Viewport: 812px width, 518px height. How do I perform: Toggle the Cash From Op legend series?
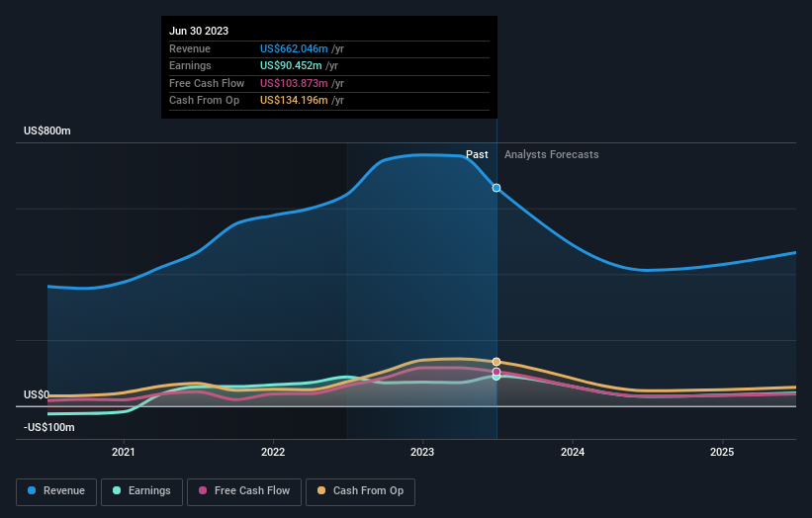[360, 491]
